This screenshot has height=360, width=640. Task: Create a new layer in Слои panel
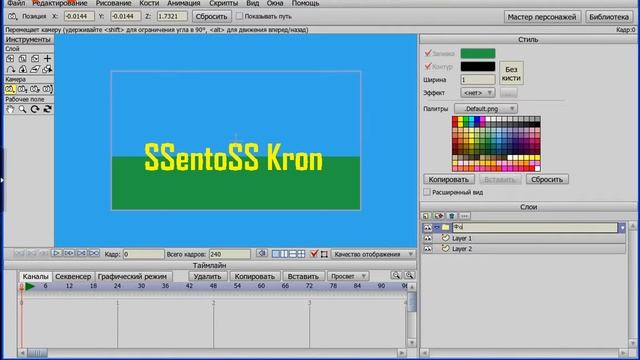[x=426, y=216]
